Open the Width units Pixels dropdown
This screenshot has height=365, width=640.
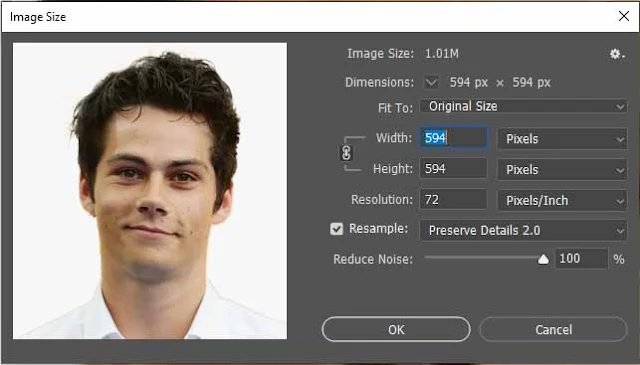click(x=562, y=139)
